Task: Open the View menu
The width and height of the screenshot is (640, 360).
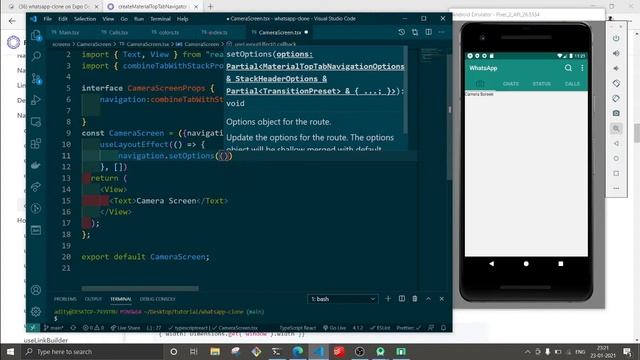Action: [108, 19]
